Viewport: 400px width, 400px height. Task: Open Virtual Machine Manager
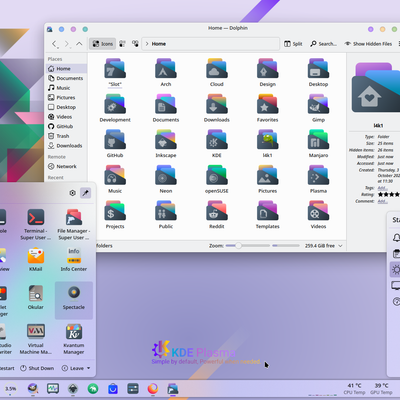tap(36, 339)
